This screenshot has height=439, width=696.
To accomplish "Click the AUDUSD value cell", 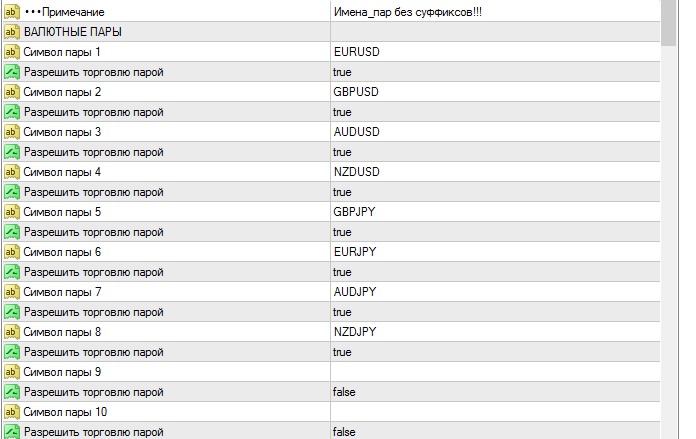I will 356,132.
